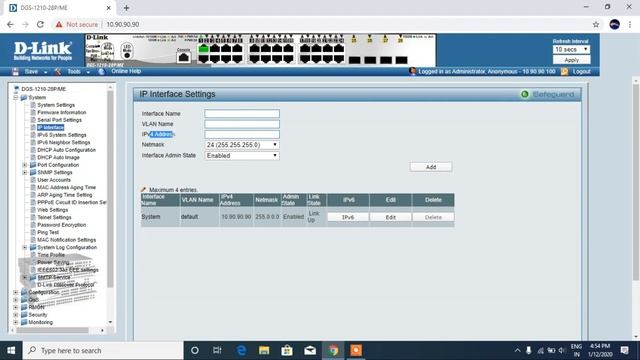Expand the System Log Configuration node
This screenshot has height=360, width=640.
pos(24,247)
